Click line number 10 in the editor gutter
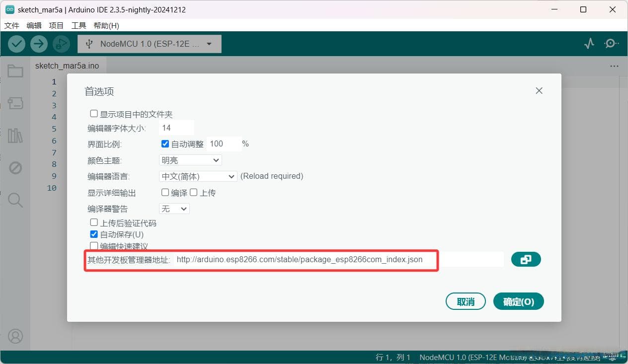The height and width of the screenshot is (364, 628). point(52,188)
